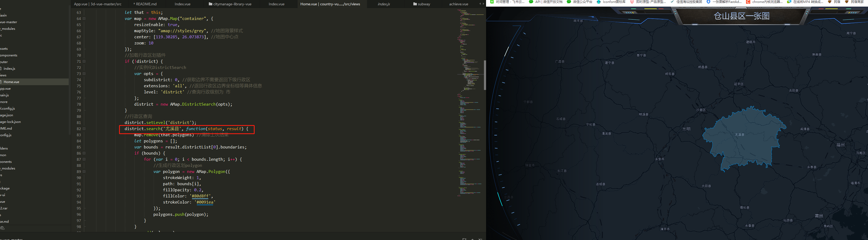This screenshot has height=240, width=868.
Task: Open the 时间管理 飞书云 bookmark icon
Action: pyautogui.click(x=492, y=2)
